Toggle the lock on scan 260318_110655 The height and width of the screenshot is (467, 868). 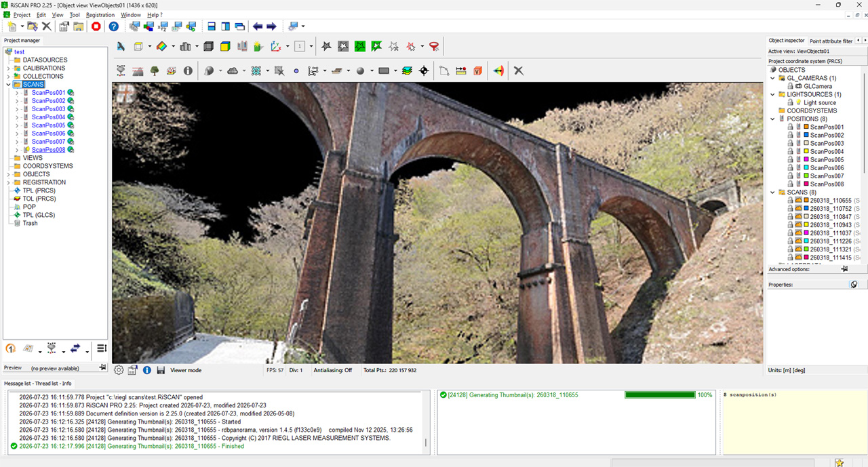click(791, 201)
